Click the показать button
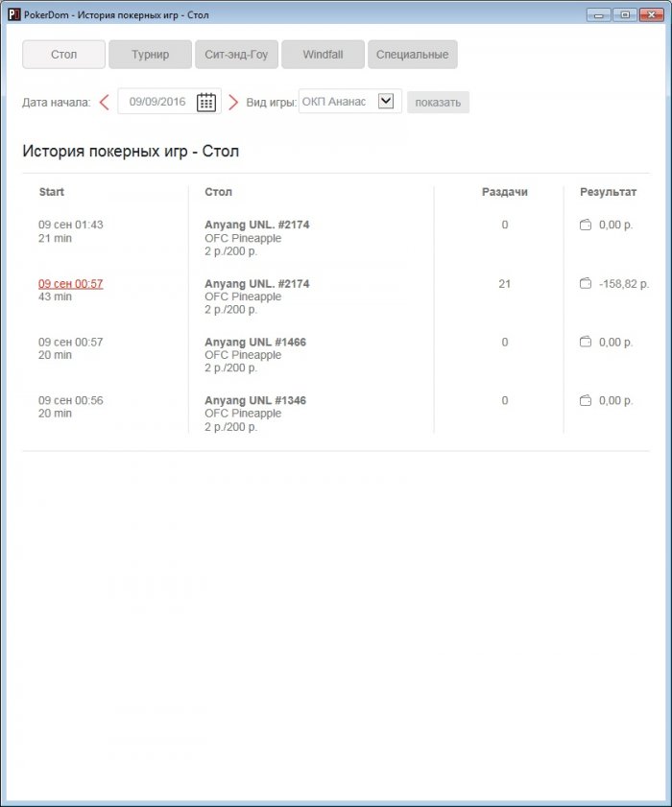 coord(438,103)
